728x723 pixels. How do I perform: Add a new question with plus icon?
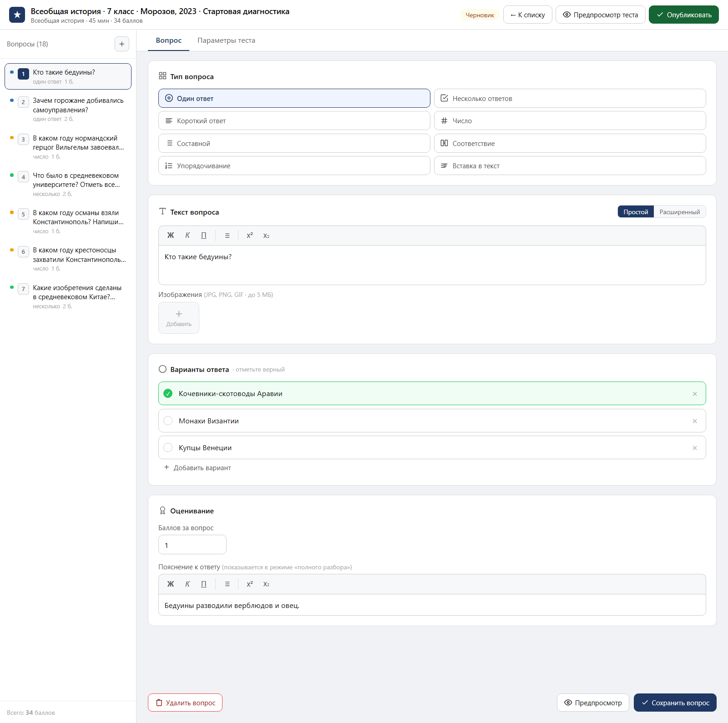pyautogui.click(x=121, y=44)
